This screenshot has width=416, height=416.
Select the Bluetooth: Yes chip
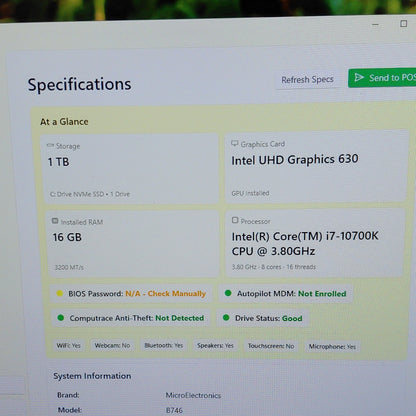164,345
